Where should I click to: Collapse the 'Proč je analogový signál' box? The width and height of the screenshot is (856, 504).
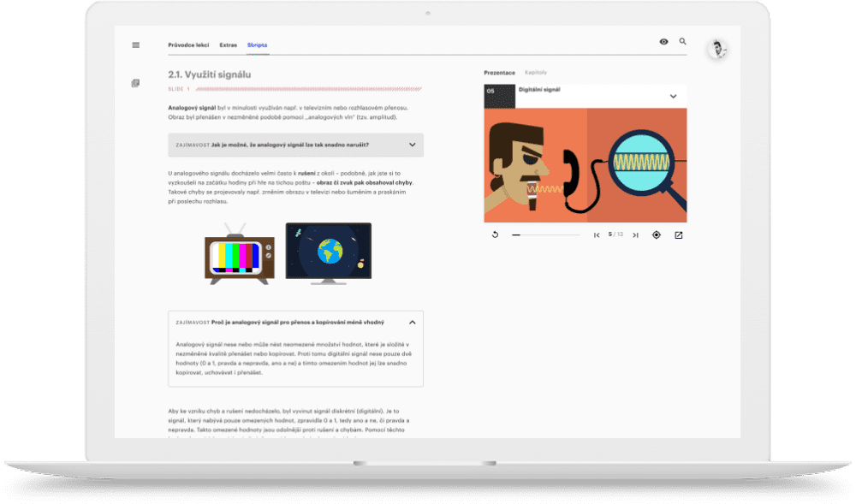pos(412,323)
